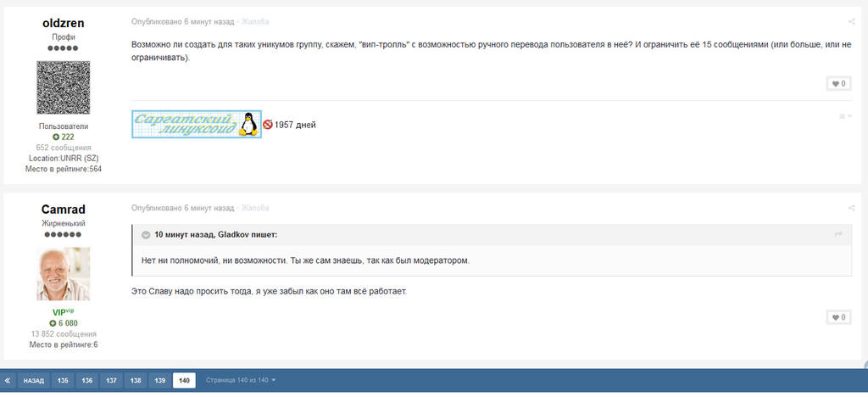
Task: Click Camrad's '13 852 сообщения' post count
Action: tap(63, 334)
